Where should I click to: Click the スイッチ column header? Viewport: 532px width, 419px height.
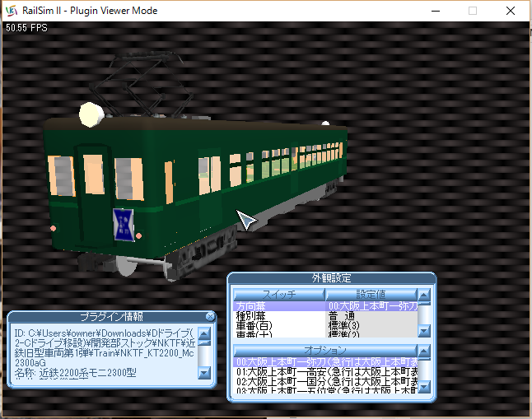(279, 294)
